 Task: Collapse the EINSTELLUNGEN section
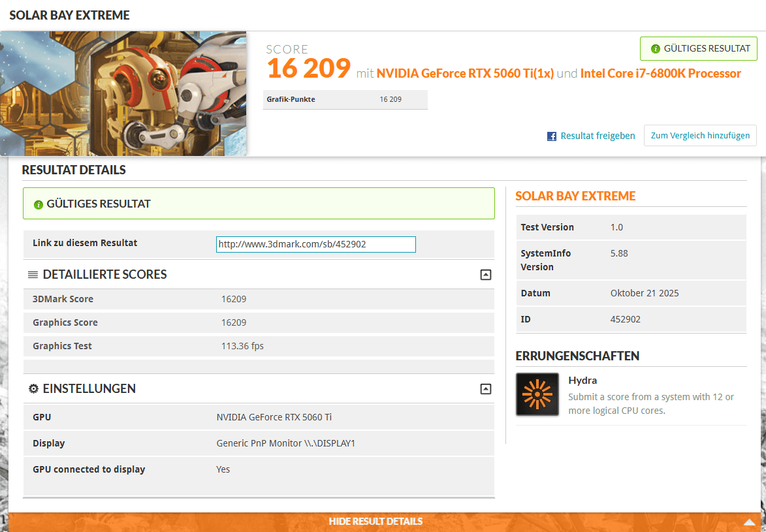point(486,389)
